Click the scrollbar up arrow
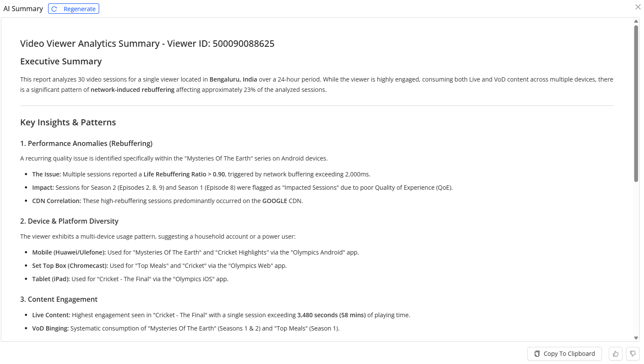The width and height of the screenshot is (644, 364). 636,21
